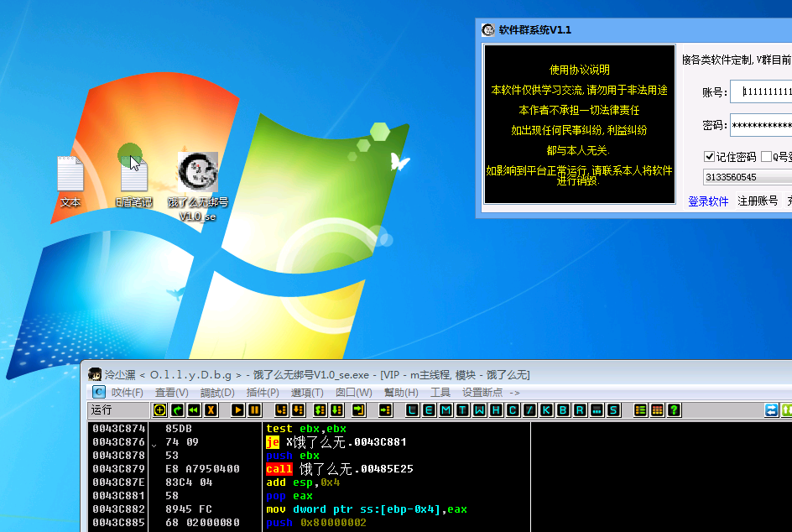Open References window with R button
The image size is (792, 532).
(580, 410)
